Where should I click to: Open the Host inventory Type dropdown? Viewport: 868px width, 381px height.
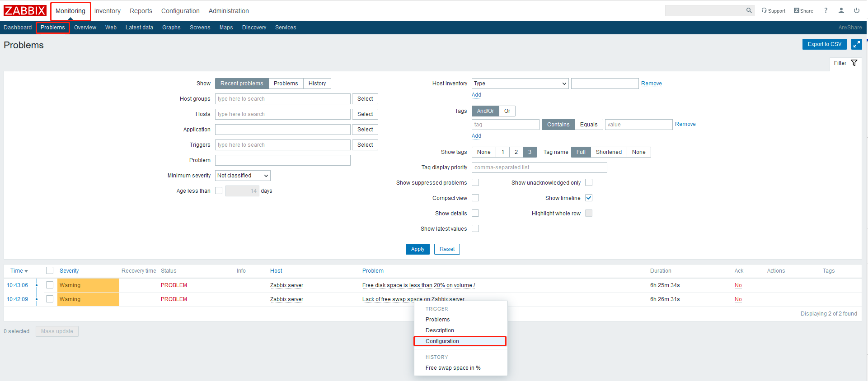point(520,84)
